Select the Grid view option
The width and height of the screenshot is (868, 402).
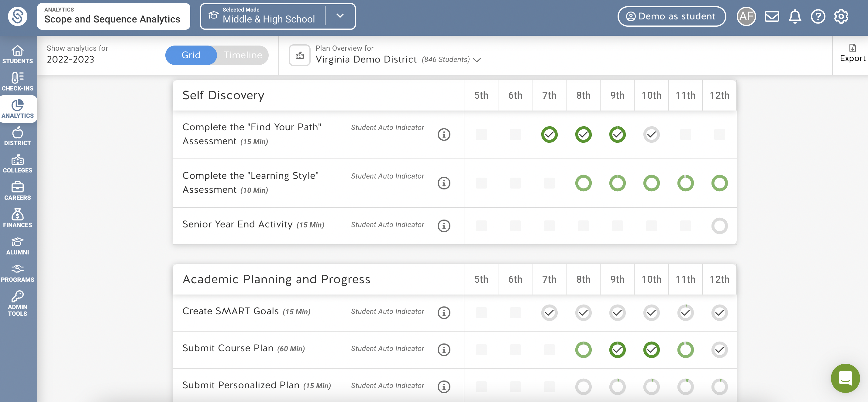tap(191, 55)
